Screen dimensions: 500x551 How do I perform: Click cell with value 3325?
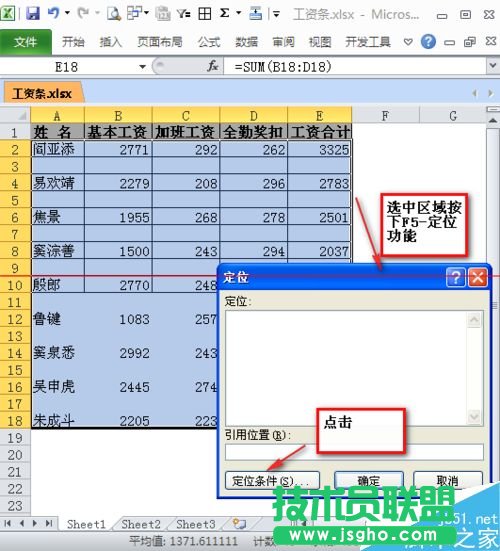(319, 149)
